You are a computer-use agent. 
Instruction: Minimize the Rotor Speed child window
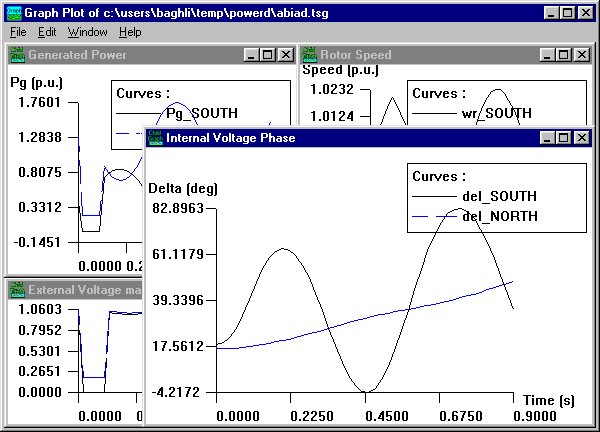click(x=547, y=55)
